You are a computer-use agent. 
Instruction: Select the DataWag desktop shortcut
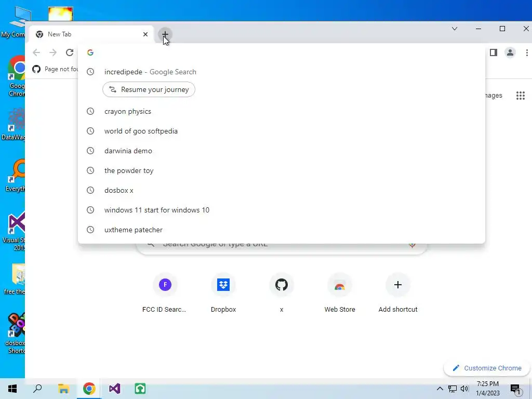click(x=14, y=124)
